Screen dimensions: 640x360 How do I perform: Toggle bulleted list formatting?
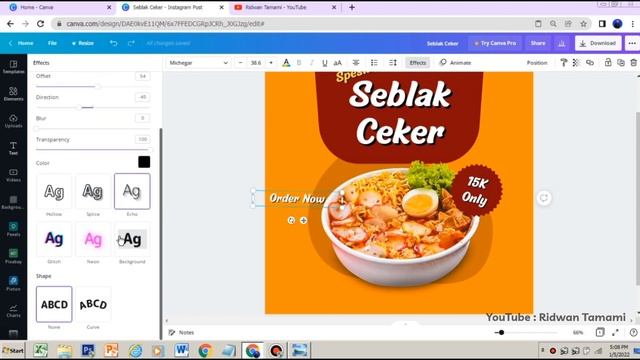[x=374, y=62]
